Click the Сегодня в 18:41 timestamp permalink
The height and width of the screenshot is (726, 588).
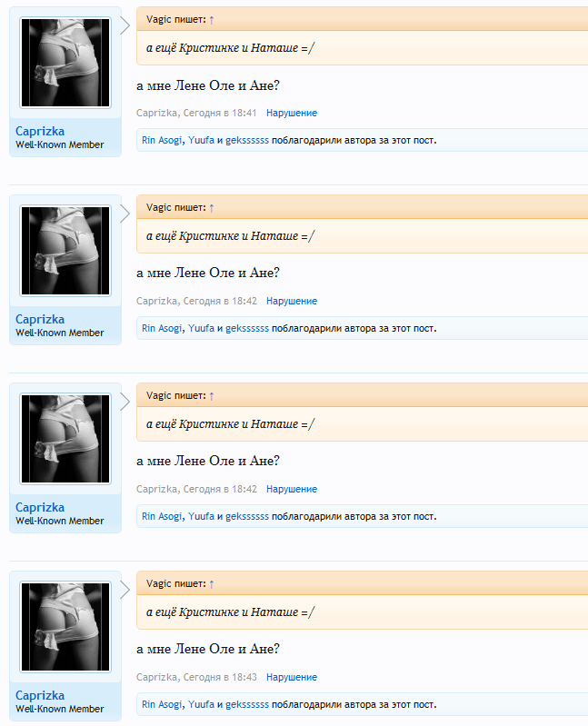point(220,113)
